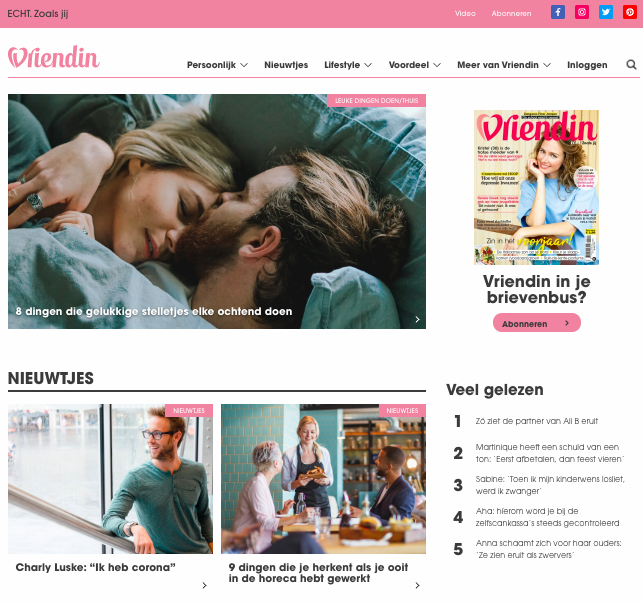
Task: Expand the Lifestyle dropdown menu
Action: tap(348, 65)
